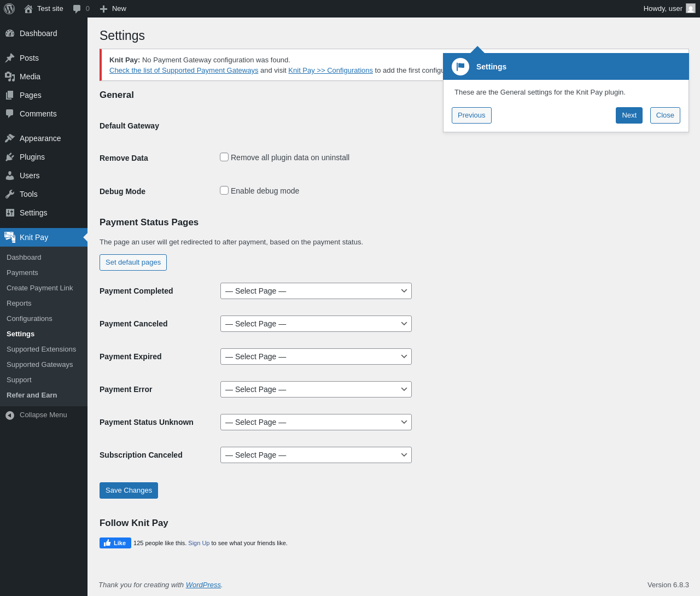Expand the Payment Expired page dropdown
This screenshot has width=700, height=596.
pyautogui.click(x=316, y=357)
